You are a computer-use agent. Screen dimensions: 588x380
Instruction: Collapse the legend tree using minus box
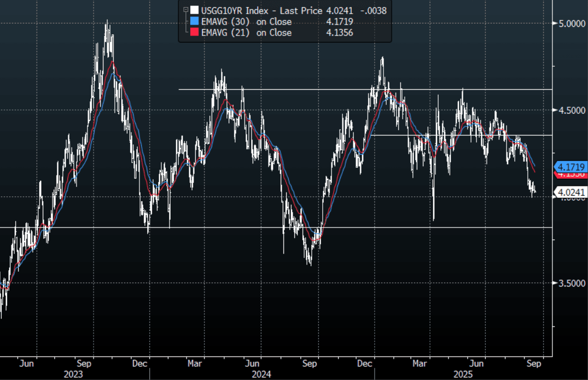[186, 10]
